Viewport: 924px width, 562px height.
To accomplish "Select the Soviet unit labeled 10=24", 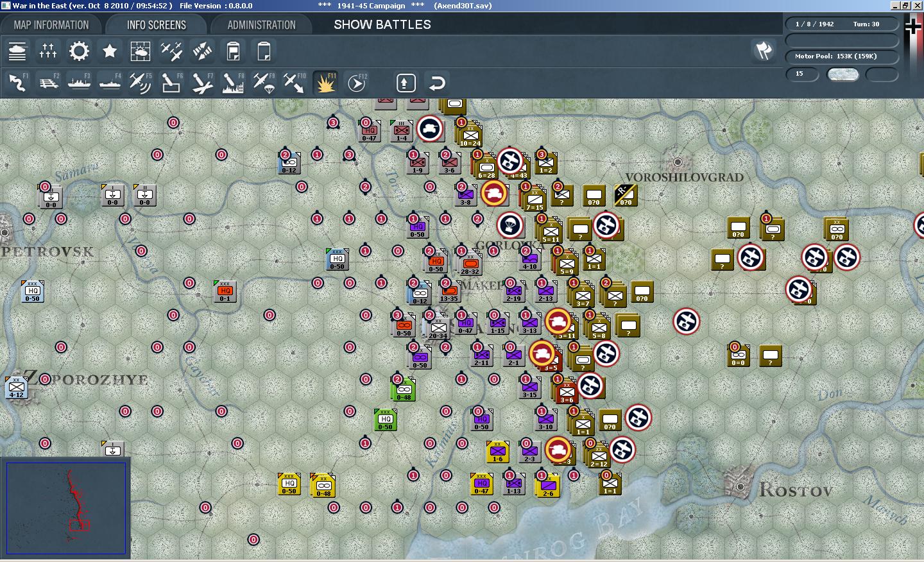I will point(471,136).
